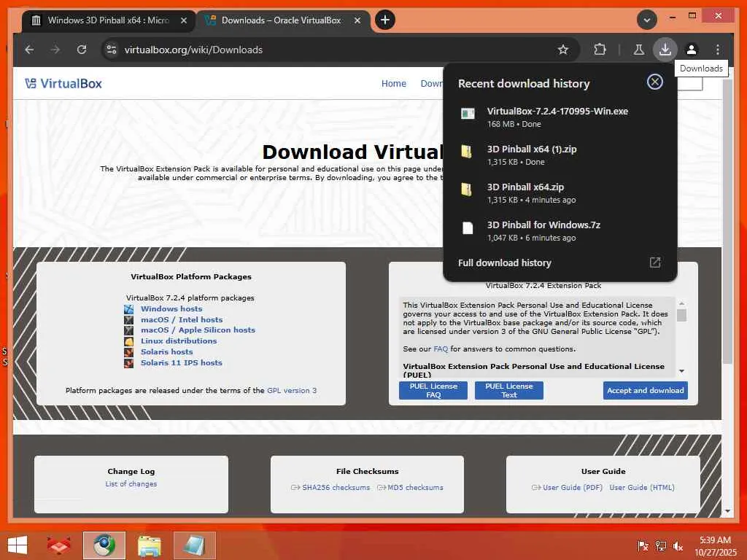The width and height of the screenshot is (747, 560).
Task: Open the profile avatar icon
Action: pyautogui.click(x=692, y=50)
